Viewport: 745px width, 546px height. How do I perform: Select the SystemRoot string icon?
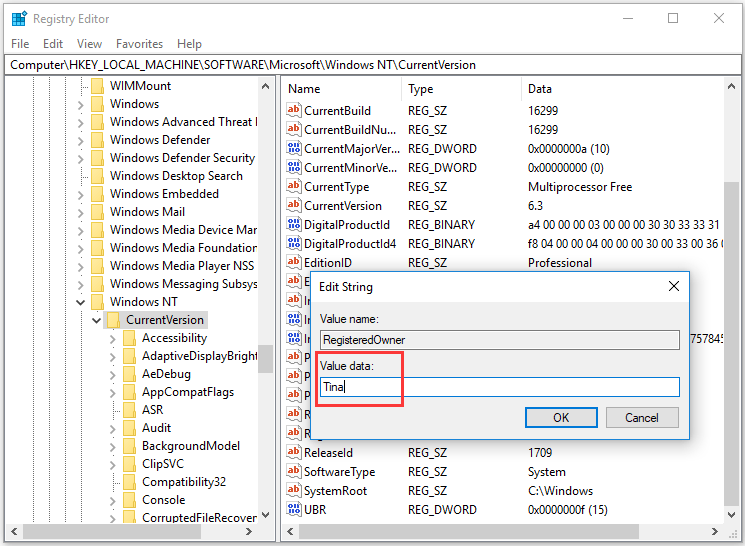coord(294,490)
